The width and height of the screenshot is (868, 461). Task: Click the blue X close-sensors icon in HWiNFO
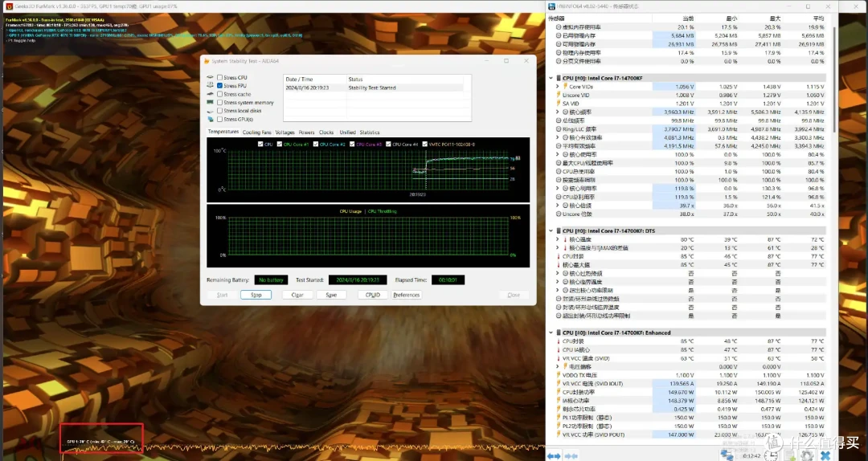pos(825,455)
